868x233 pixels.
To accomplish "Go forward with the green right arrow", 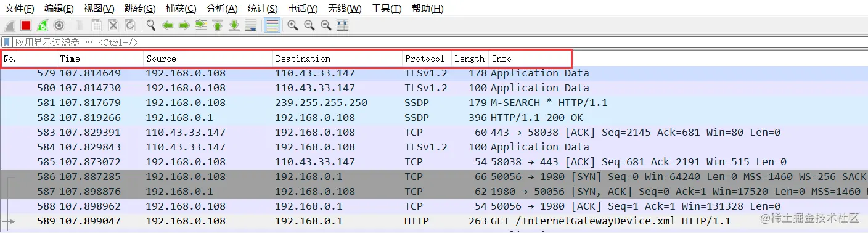I will point(184,25).
